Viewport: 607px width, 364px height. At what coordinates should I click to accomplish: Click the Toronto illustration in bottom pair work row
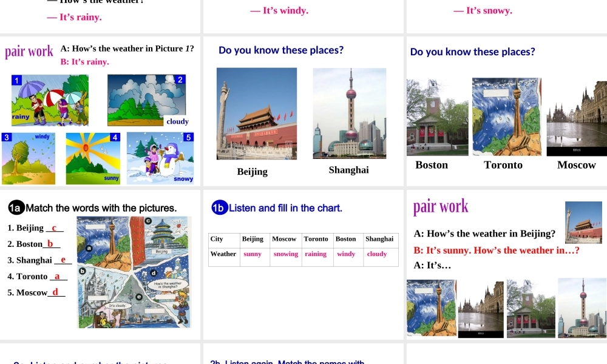click(x=432, y=308)
